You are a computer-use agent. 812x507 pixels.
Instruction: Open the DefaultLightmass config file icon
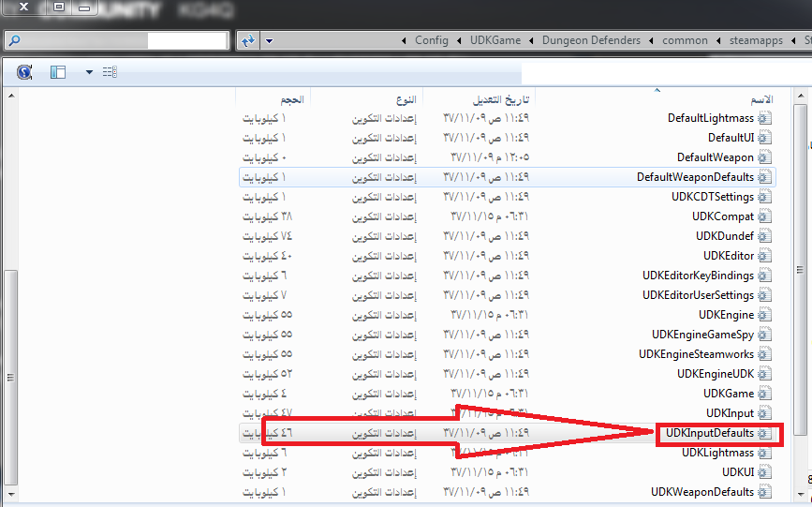click(x=764, y=118)
